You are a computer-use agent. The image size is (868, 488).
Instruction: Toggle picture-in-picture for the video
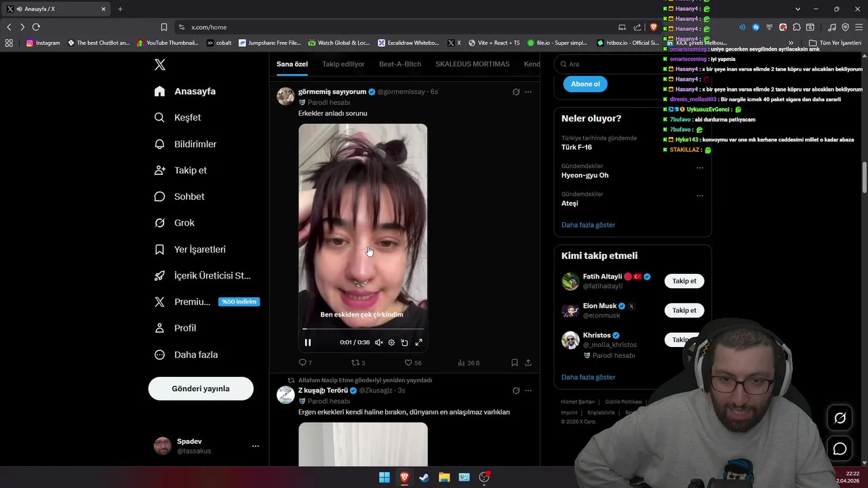pos(405,342)
